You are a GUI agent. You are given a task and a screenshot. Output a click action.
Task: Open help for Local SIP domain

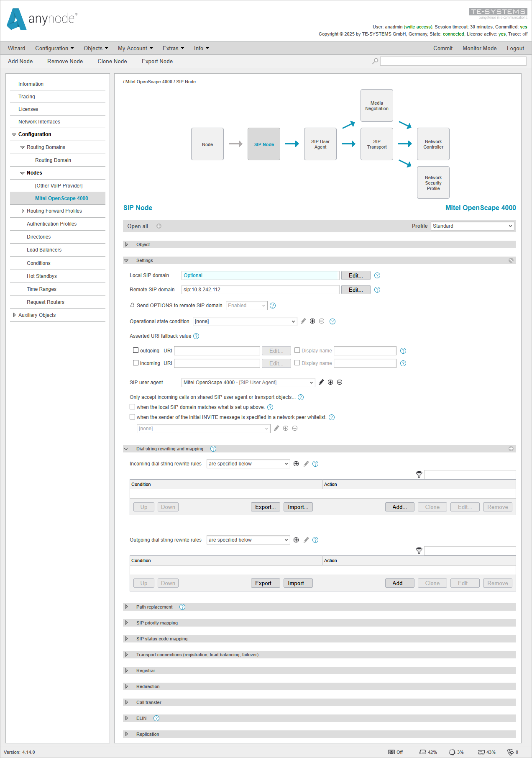point(377,275)
